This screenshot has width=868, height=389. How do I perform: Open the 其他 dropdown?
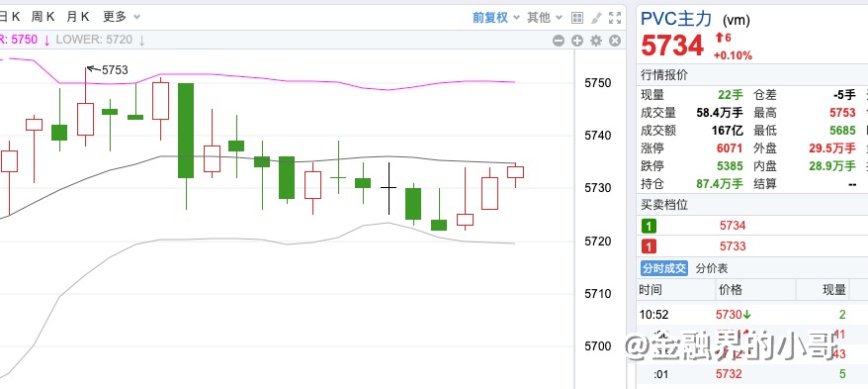(x=544, y=17)
